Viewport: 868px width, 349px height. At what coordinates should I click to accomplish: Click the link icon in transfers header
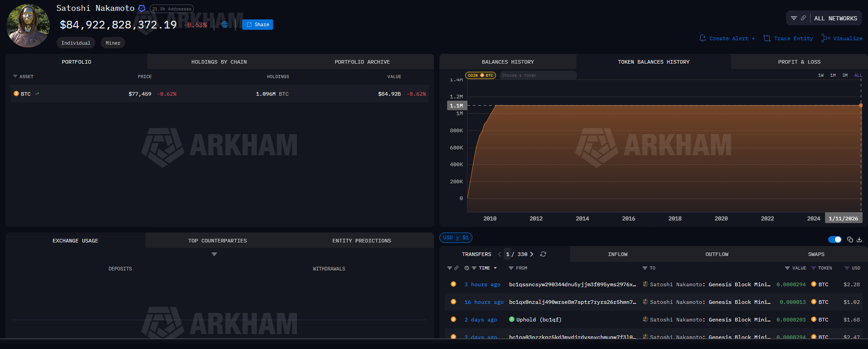(x=456, y=268)
